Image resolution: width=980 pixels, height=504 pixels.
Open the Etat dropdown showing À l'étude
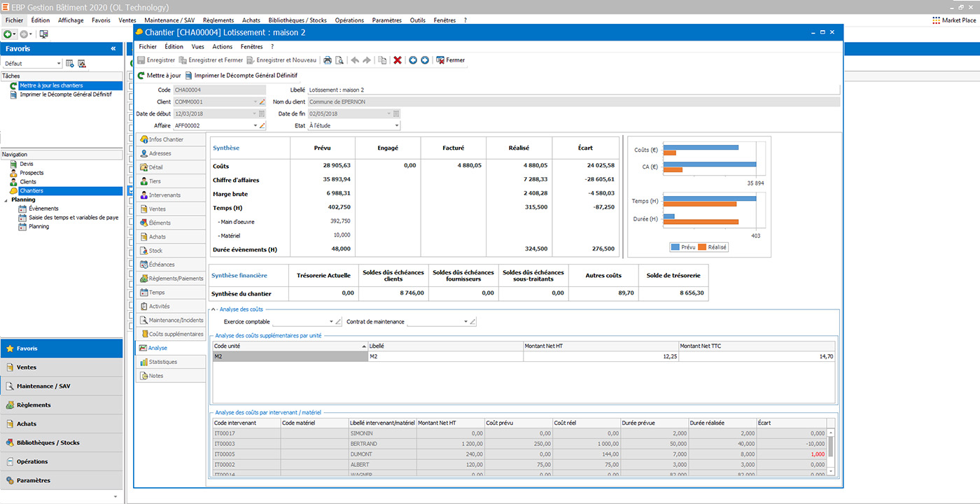point(397,126)
